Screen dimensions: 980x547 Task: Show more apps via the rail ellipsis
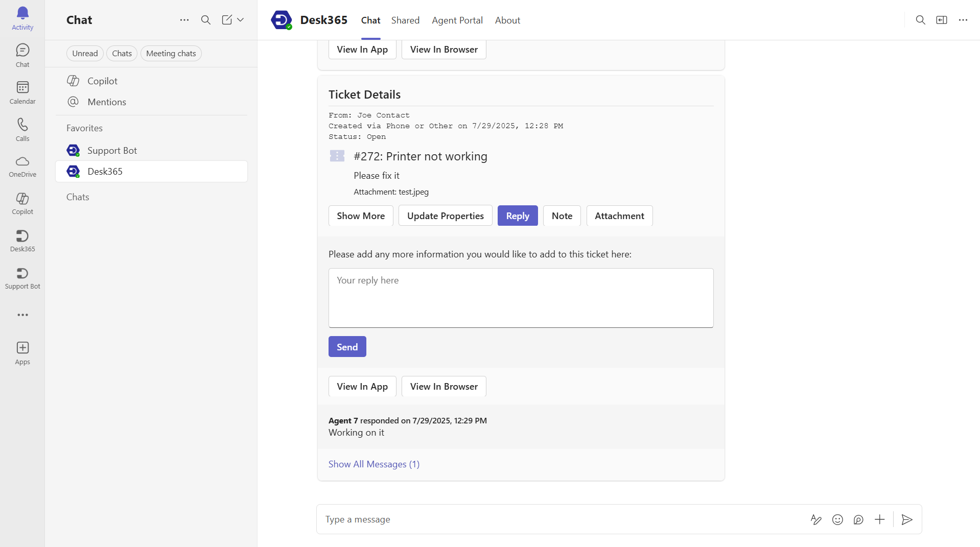pyautogui.click(x=22, y=315)
